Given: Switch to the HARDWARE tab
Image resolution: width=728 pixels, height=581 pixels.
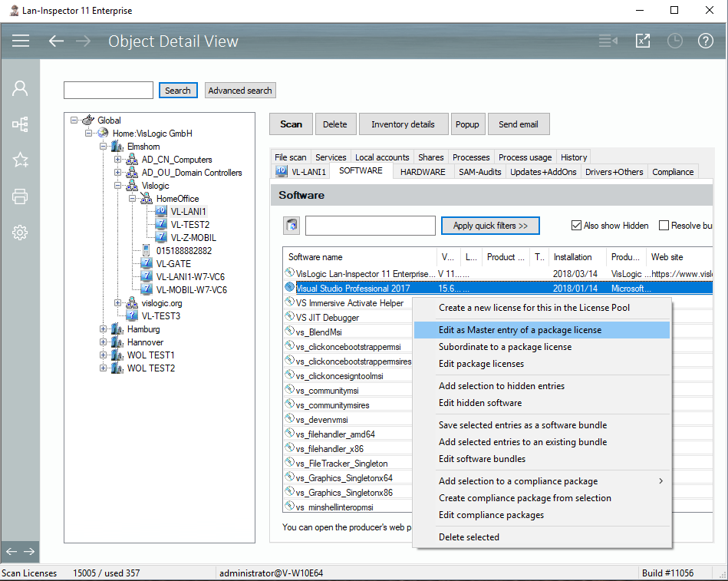Looking at the screenshot, I should tap(422, 172).
